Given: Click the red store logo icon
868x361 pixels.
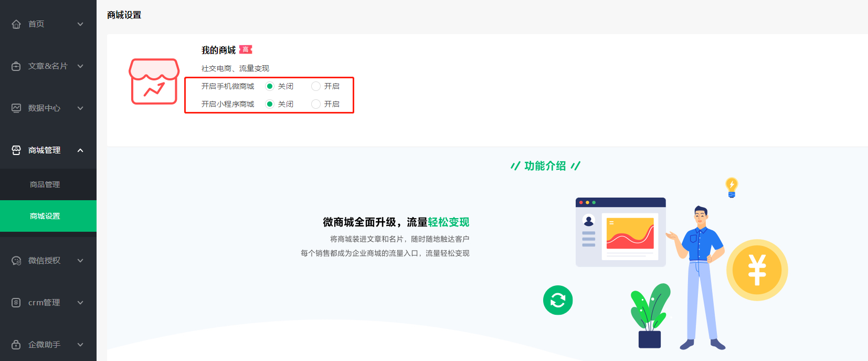Looking at the screenshot, I should tap(154, 81).
